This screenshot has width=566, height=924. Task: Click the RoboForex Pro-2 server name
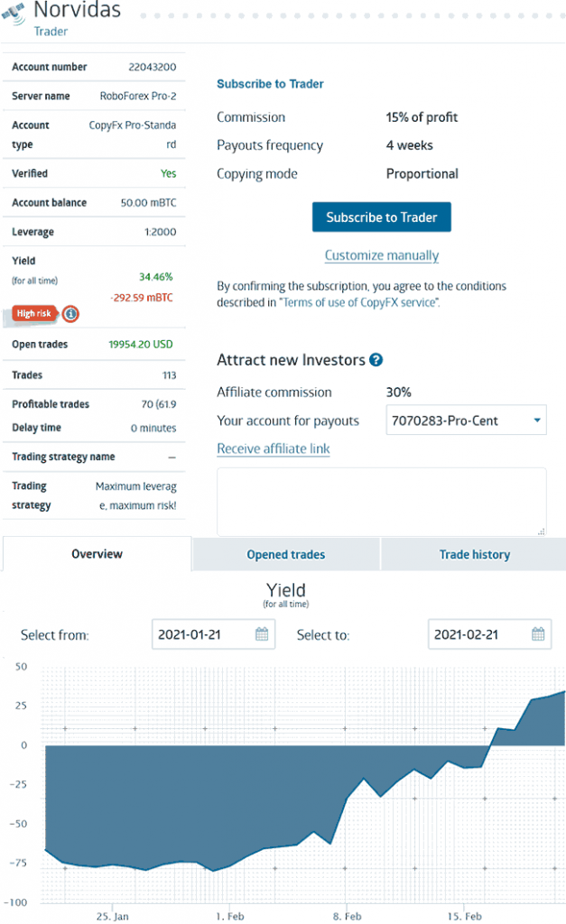pos(138,96)
